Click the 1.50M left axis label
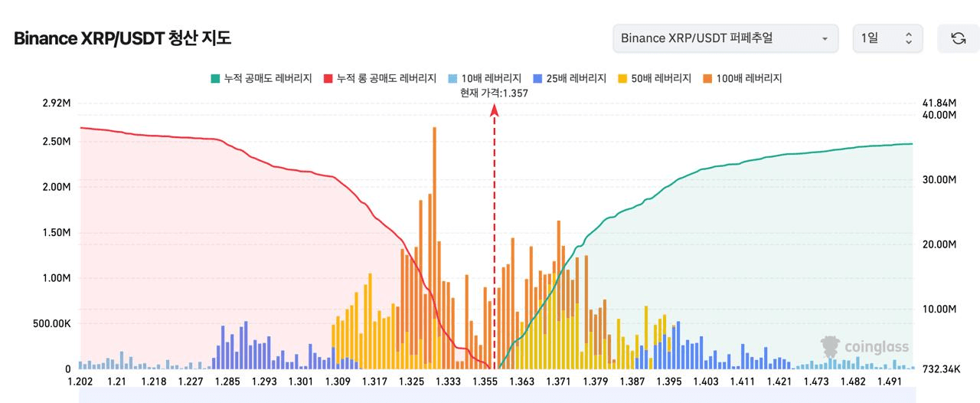 pos(57,233)
